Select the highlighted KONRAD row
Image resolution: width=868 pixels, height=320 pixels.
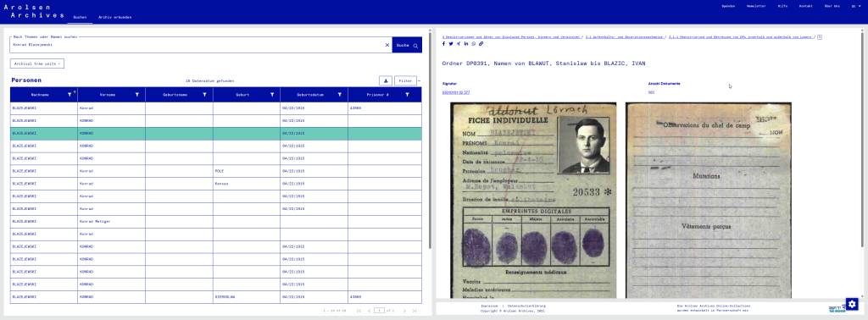216,133
